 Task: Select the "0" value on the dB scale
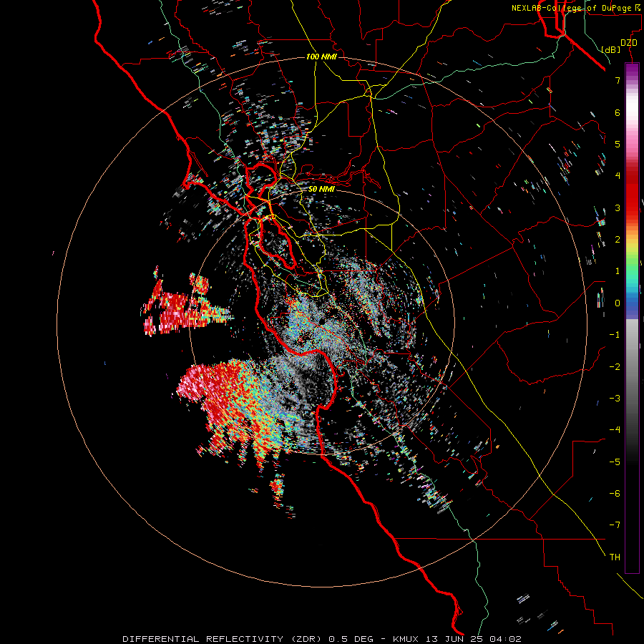coord(618,303)
